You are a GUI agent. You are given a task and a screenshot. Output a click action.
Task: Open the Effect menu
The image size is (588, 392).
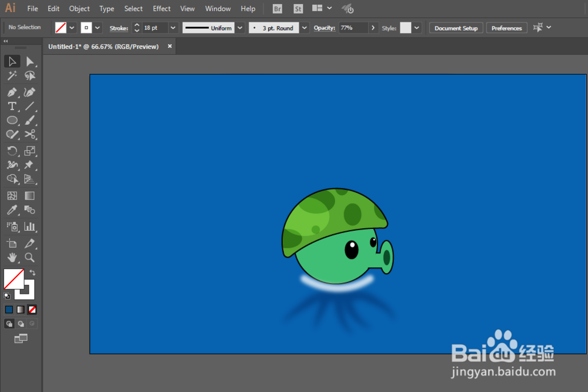[x=162, y=9]
